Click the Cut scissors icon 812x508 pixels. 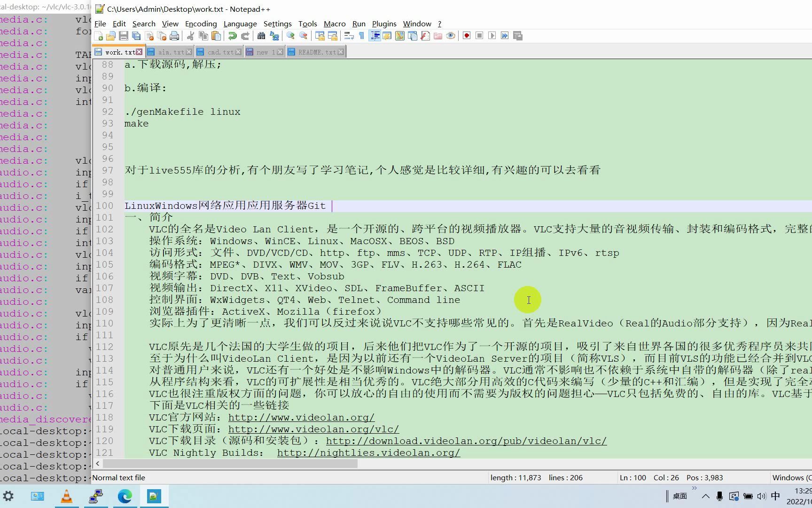[x=190, y=36]
